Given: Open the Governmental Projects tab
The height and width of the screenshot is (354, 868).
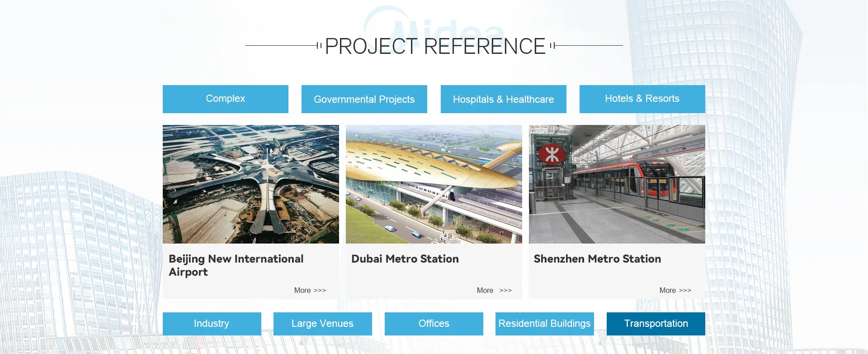Looking at the screenshot, I should pos(364,99).
